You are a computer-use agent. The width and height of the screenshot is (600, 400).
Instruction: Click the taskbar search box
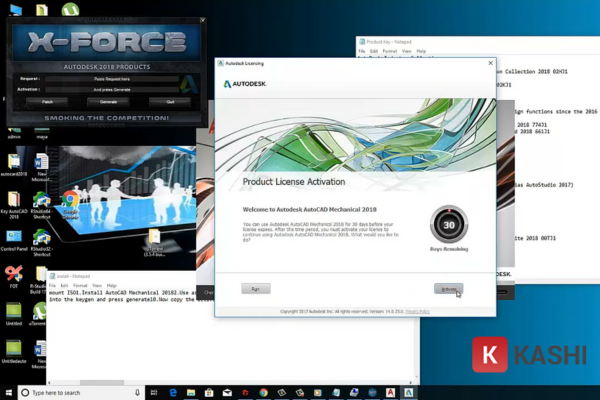80,393
